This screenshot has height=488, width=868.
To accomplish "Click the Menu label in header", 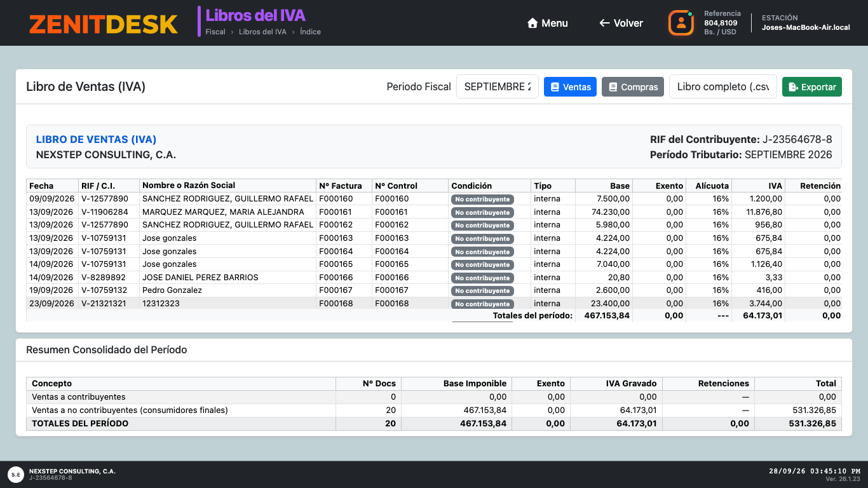I will point(555,23).
